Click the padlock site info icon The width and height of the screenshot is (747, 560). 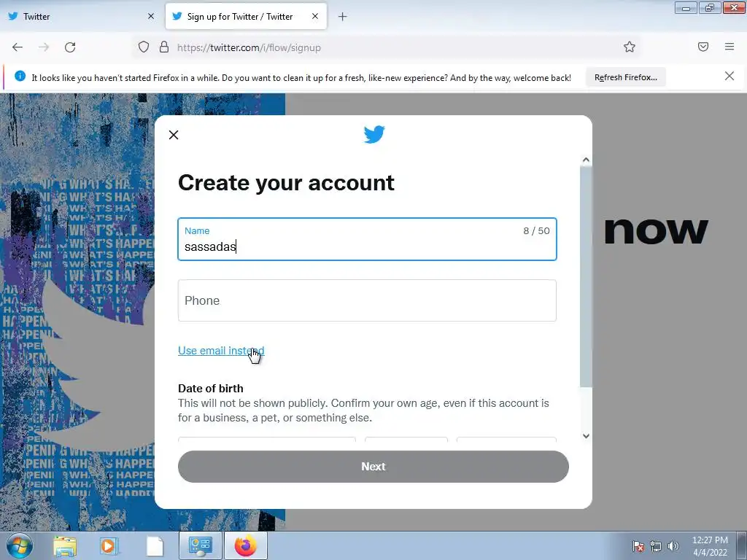coord(164,47)
